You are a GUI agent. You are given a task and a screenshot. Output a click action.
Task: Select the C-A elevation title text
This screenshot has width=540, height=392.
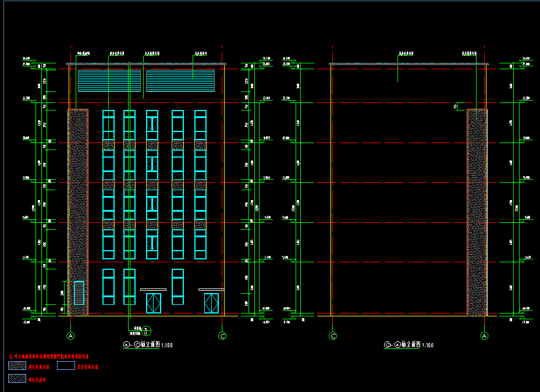click(x=408, y=345)
